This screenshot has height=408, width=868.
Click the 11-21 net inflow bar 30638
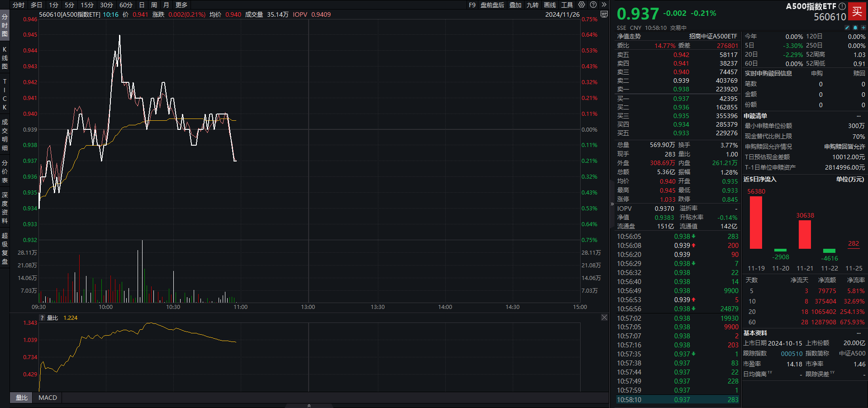(x=805, y=234)
